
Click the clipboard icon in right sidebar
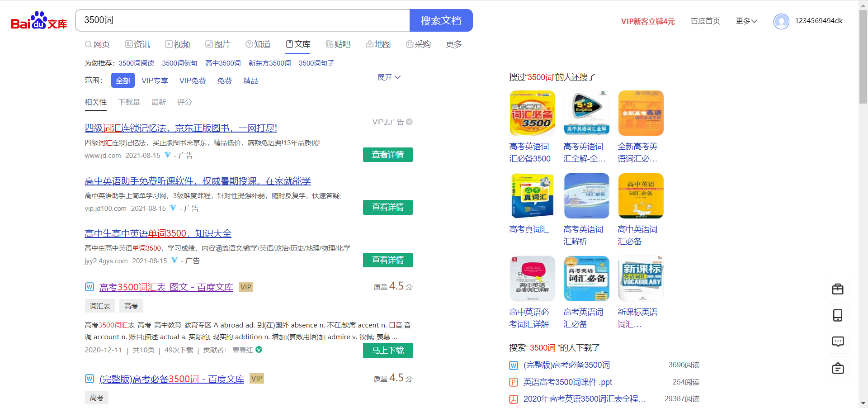[838, 368]
